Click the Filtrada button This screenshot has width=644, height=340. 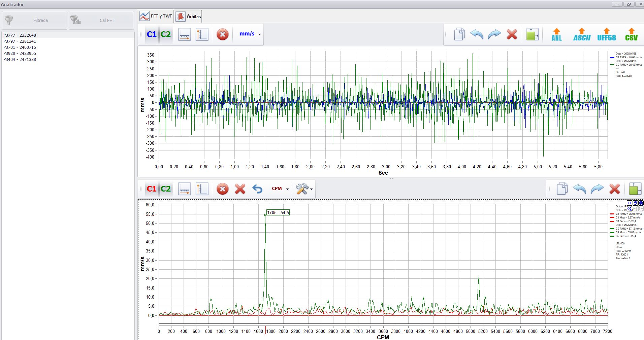coord(35,20)
